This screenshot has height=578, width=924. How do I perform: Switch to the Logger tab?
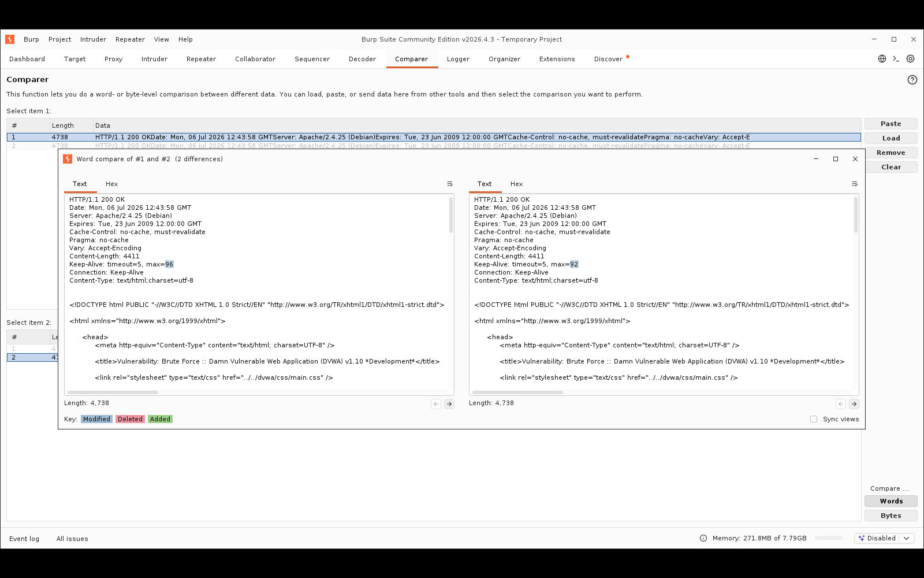(x=458, y=59)
